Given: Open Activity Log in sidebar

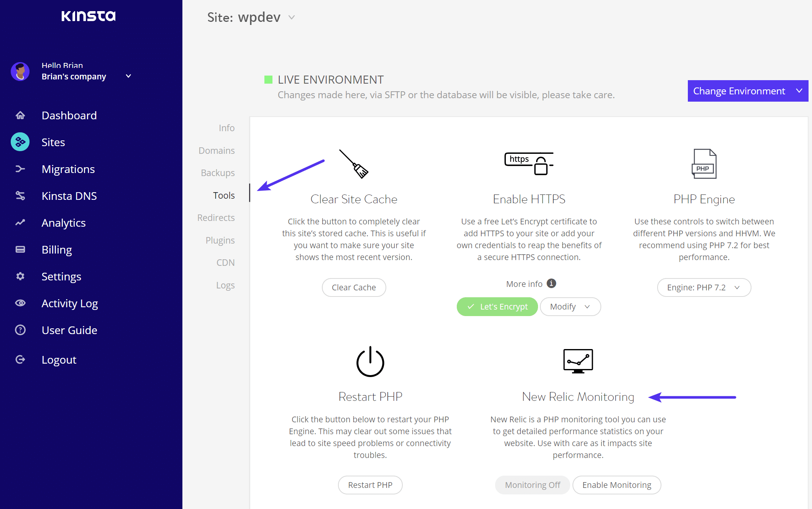Looking at the screenshot, I should 70,303.
